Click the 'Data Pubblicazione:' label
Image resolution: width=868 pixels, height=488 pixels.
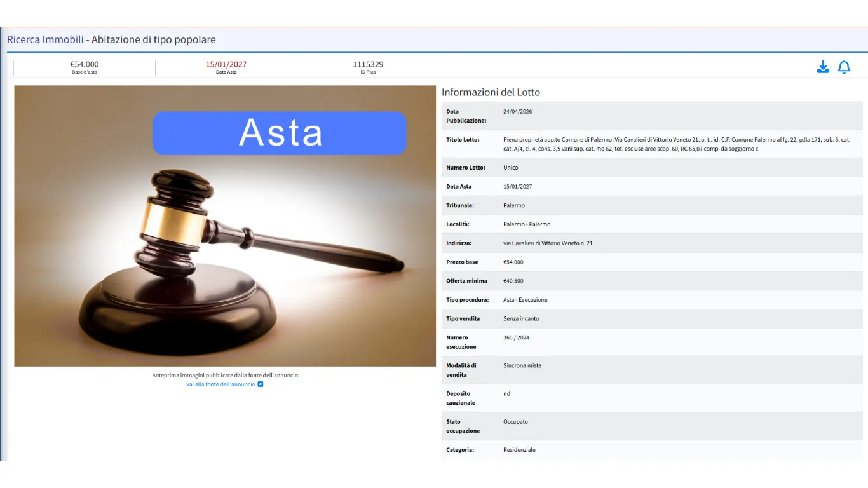coord(466,116)
